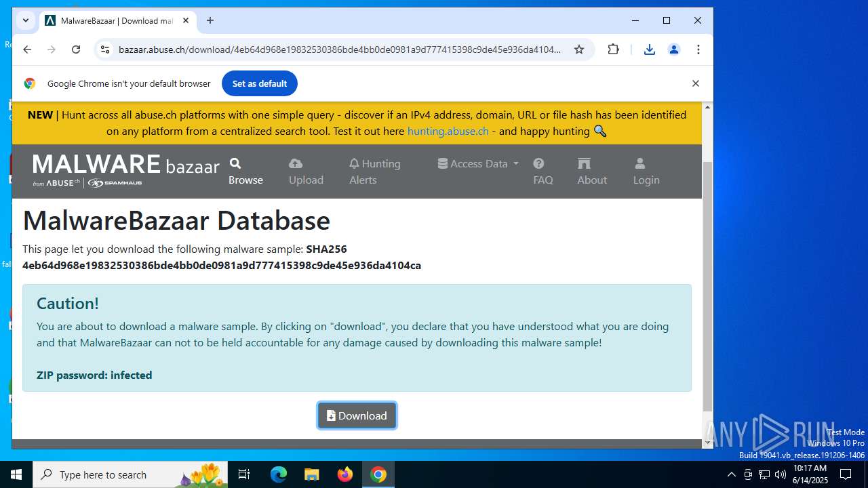Image resolution: width=868 pixels, height=488 pixels.
Task: Click the SHA256 hash text
Action: coord(222,266)
